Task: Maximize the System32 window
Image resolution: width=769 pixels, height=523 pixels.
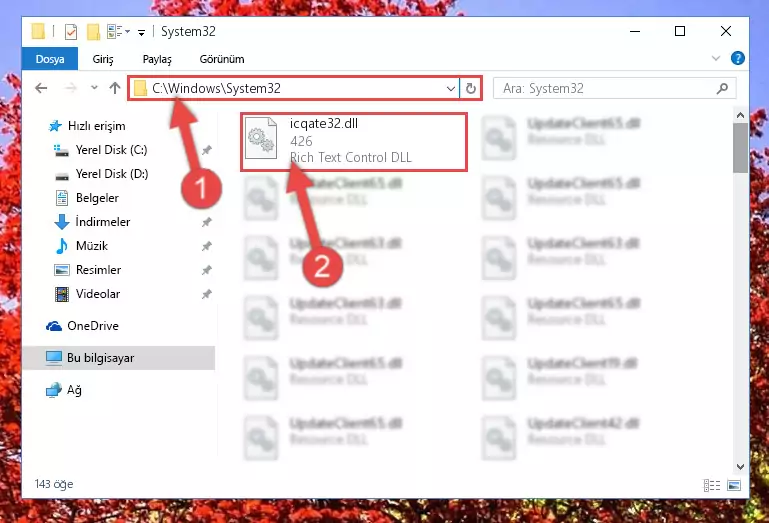Action: point(680,31)
